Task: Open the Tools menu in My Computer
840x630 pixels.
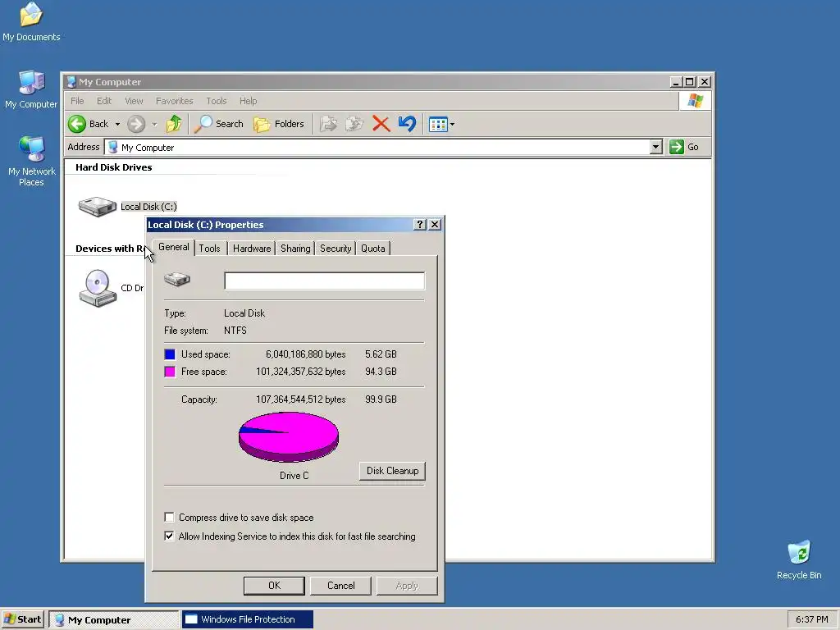Action: point(217,101)
